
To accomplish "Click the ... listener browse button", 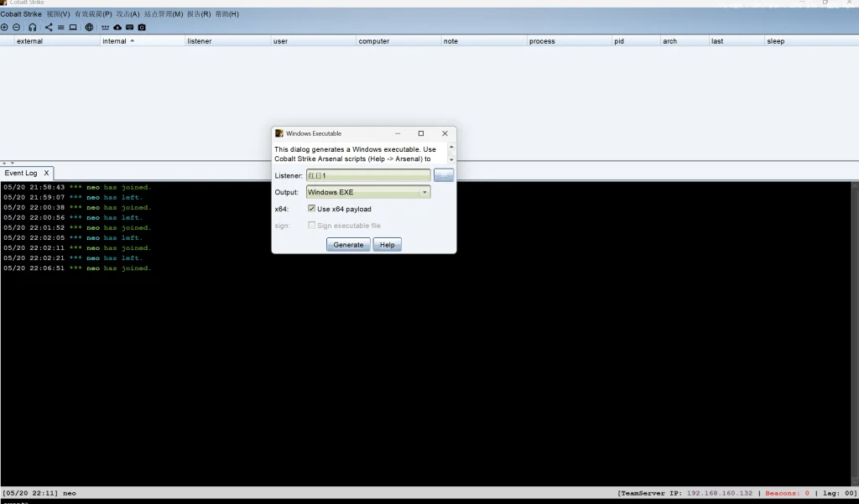I will [x=444, y=175].
